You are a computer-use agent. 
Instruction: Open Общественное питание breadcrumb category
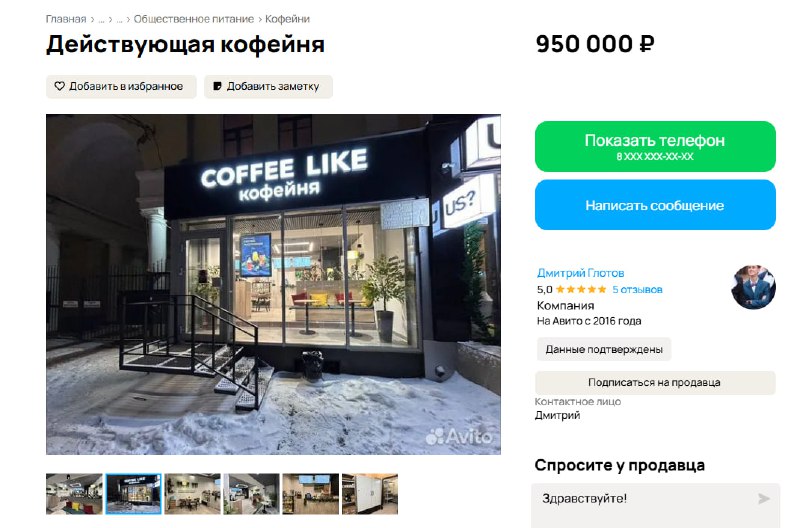[193, 19]
